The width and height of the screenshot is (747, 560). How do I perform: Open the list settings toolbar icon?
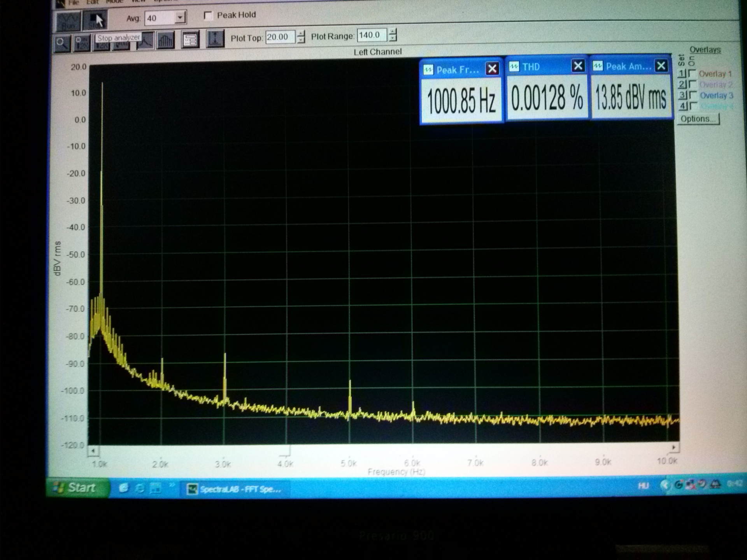190,40
